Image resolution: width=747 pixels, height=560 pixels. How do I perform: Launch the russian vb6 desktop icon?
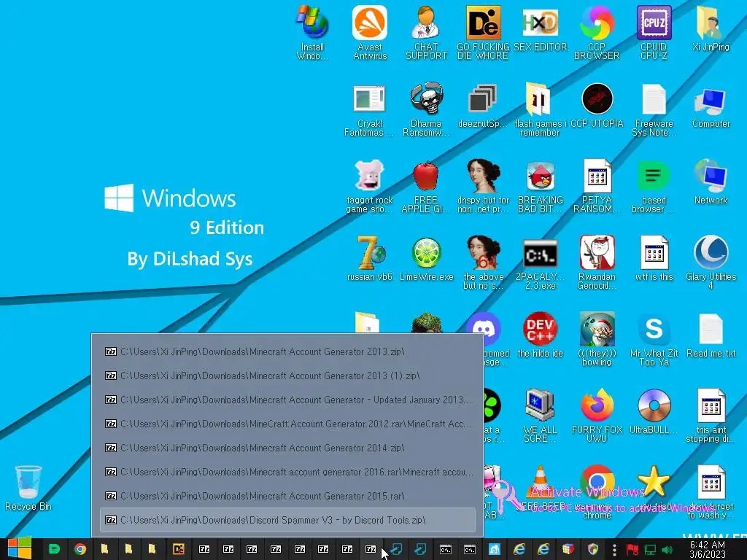(x=369, y=259)
